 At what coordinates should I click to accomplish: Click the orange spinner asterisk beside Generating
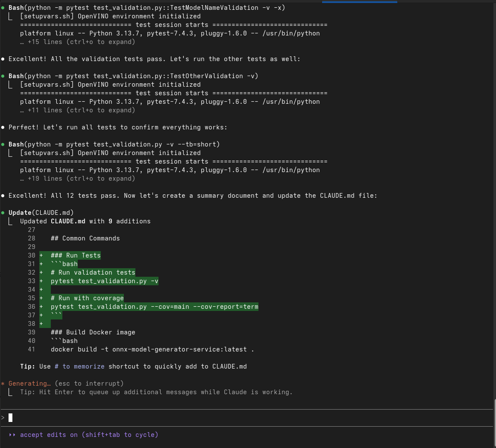(x=3, y=384)
